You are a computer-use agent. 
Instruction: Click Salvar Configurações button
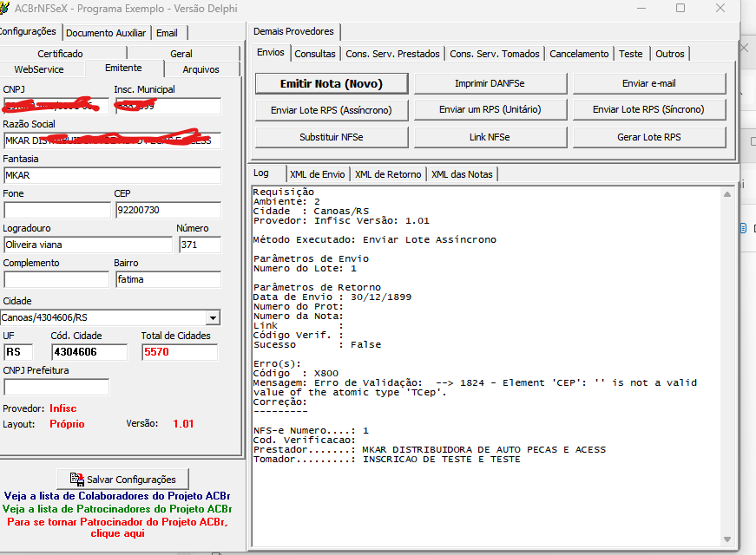pos(123,479)
